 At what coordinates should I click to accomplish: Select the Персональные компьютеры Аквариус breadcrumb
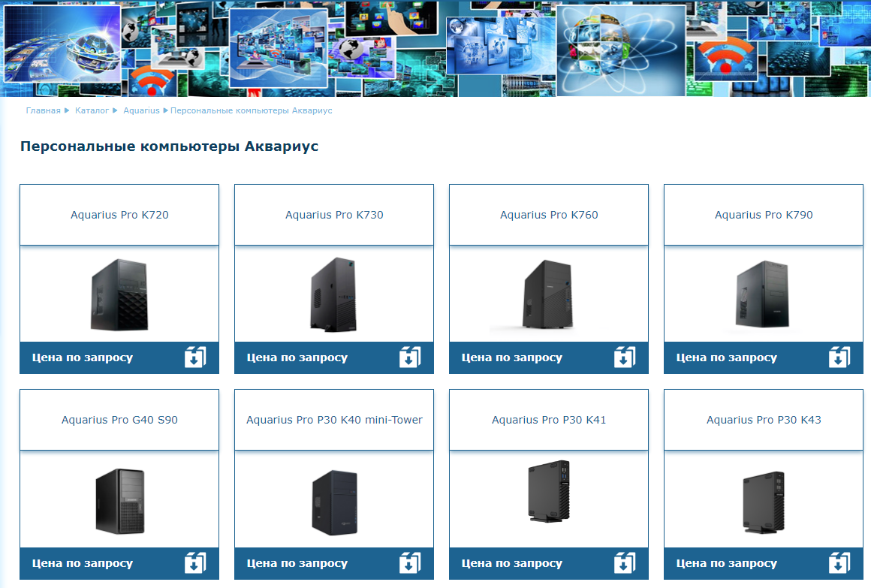[251, 110]
